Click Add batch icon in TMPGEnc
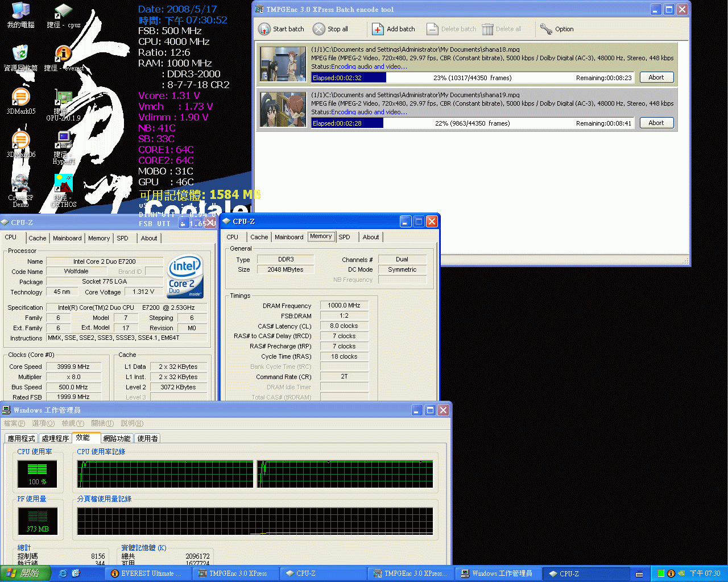Viewport: 728px width, 582px height. pyautogui.click(x=378, y=29)
